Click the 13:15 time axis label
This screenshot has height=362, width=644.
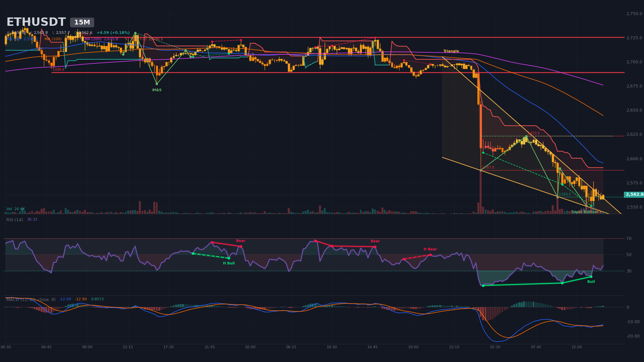click(x=128, y=347)
